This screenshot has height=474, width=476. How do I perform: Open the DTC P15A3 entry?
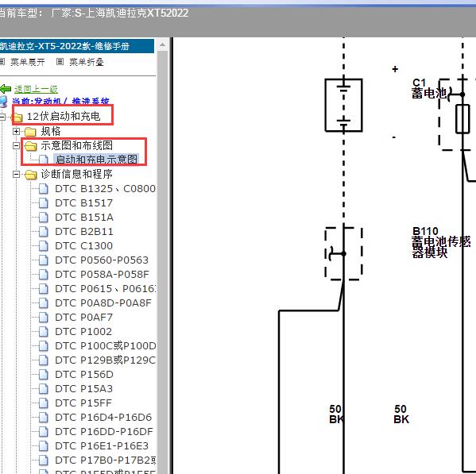[x=83, y=388]
